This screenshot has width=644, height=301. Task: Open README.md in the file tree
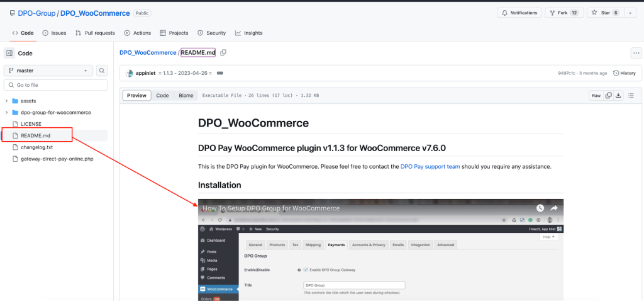(35, 135)
